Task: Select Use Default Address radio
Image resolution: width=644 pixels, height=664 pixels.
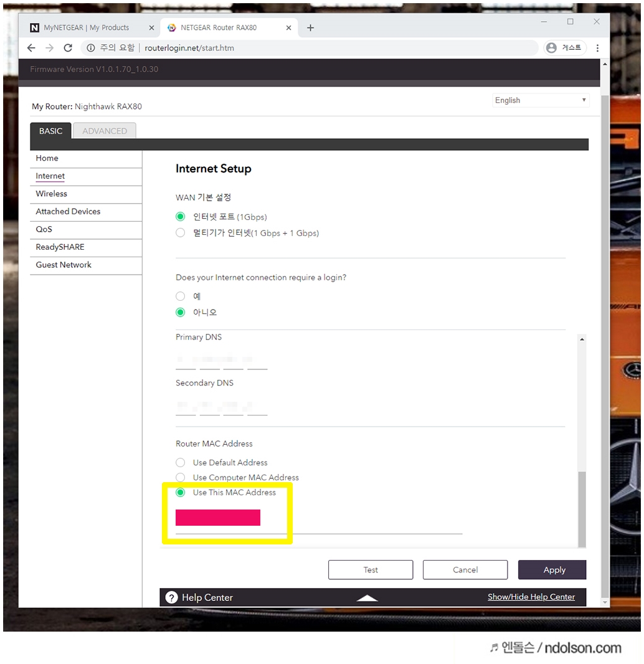Action: (x=181, y=462)
